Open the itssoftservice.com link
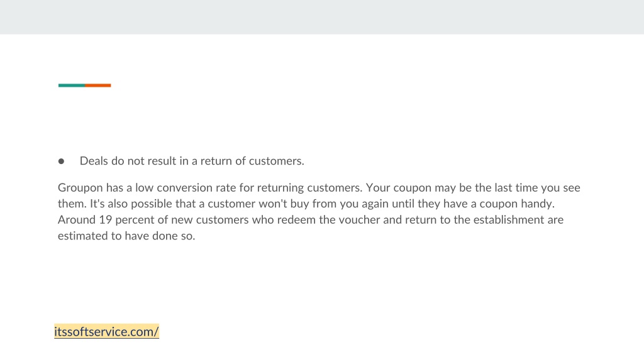Image resolution: width=644 pixels, height=362 pixels. (106, 332)
